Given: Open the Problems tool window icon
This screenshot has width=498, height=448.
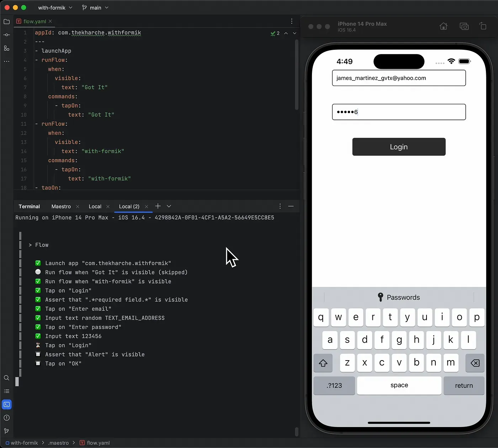Looking at the screenshot, I should pos(6,418).
